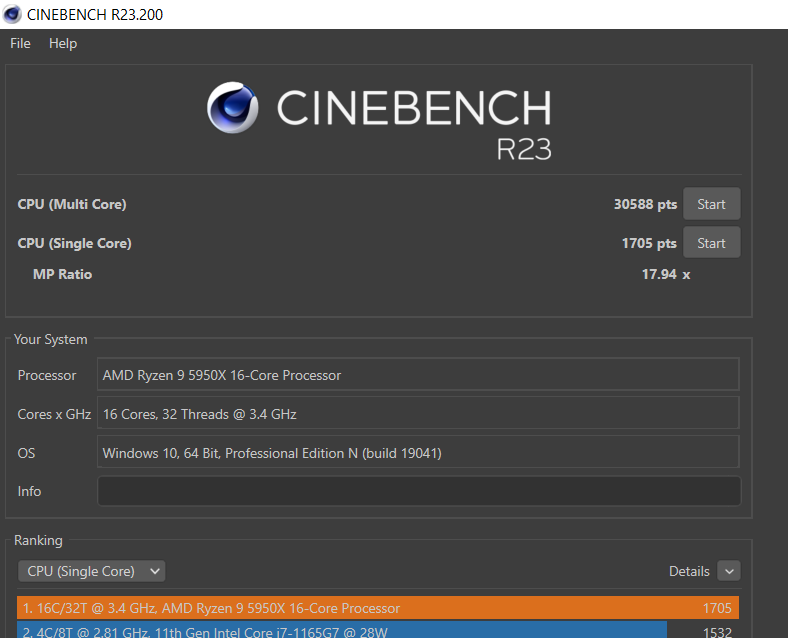Open the CPU (Single Core) ranking dropdown
Viewport: 788px width, 638px height.
tap(91, 571)
